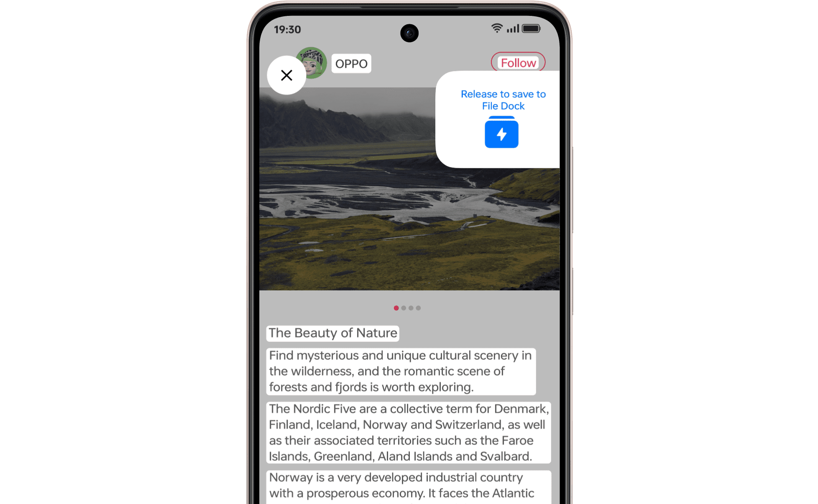
Task: Tap the Release to save File Dock label
Action: click(x=503, y=100)
